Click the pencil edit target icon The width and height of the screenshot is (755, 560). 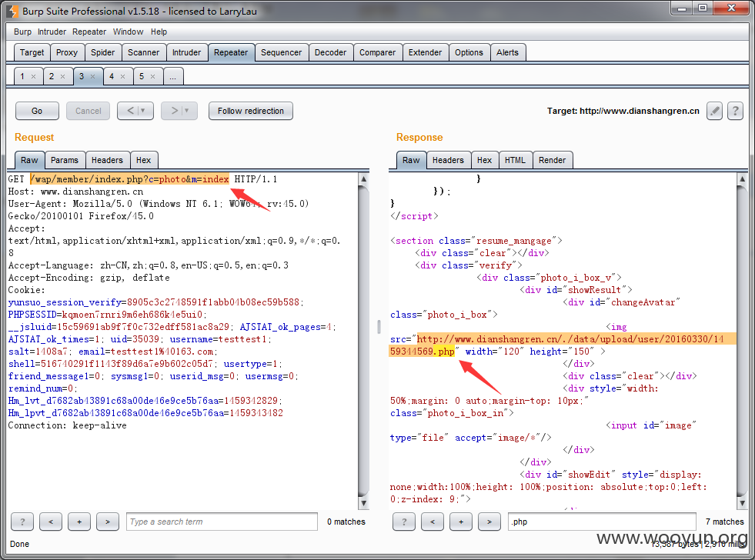tap(714, 111)
